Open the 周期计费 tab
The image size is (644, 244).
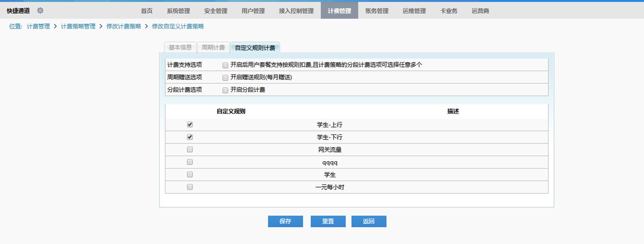(213, 48)
